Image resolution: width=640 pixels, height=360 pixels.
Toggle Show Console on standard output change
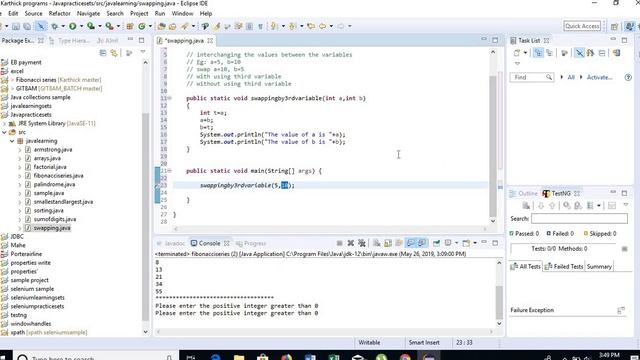[411, 243]
